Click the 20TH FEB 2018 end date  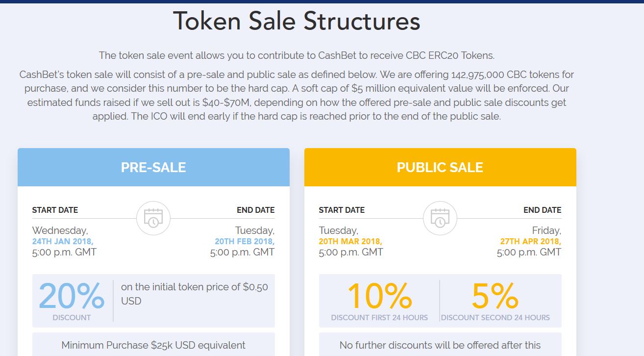(245, 241)
